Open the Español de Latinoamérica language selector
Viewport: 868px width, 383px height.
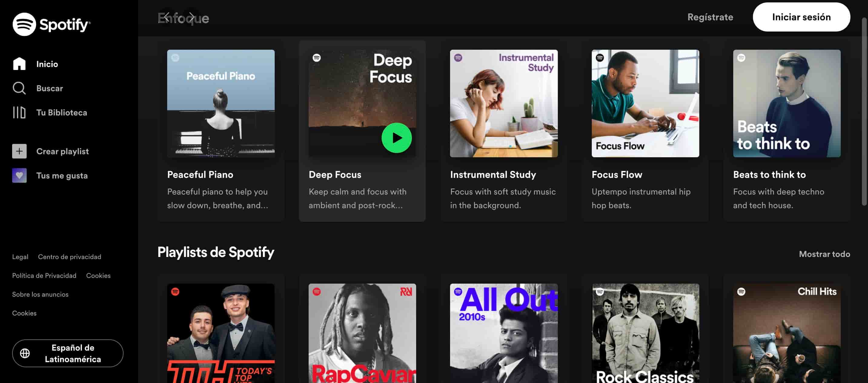[68, 353]
